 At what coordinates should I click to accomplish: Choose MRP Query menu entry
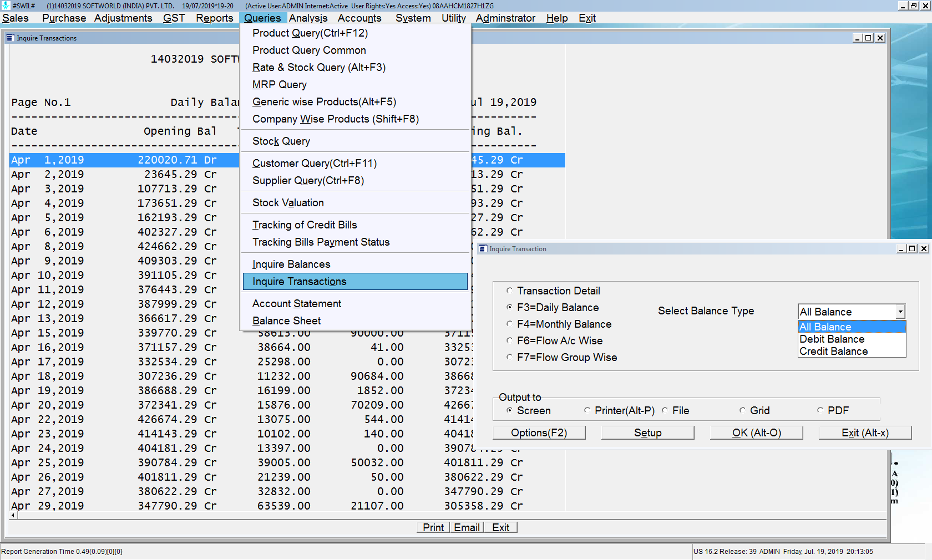355,85
